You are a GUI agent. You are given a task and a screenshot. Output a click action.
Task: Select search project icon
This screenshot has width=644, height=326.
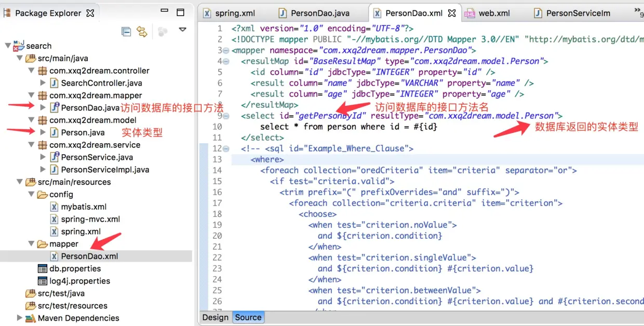pos(19,45)
